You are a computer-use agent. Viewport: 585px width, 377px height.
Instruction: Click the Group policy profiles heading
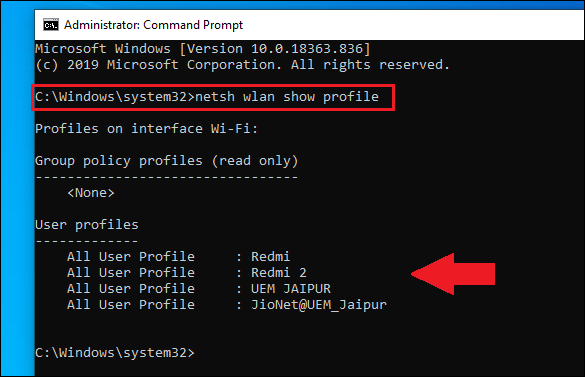(167, 161)
